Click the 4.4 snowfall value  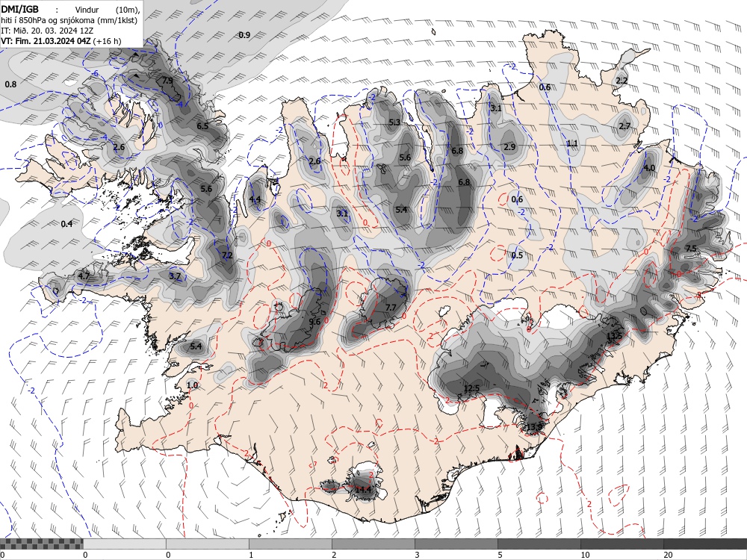click(x=255, y=199)
